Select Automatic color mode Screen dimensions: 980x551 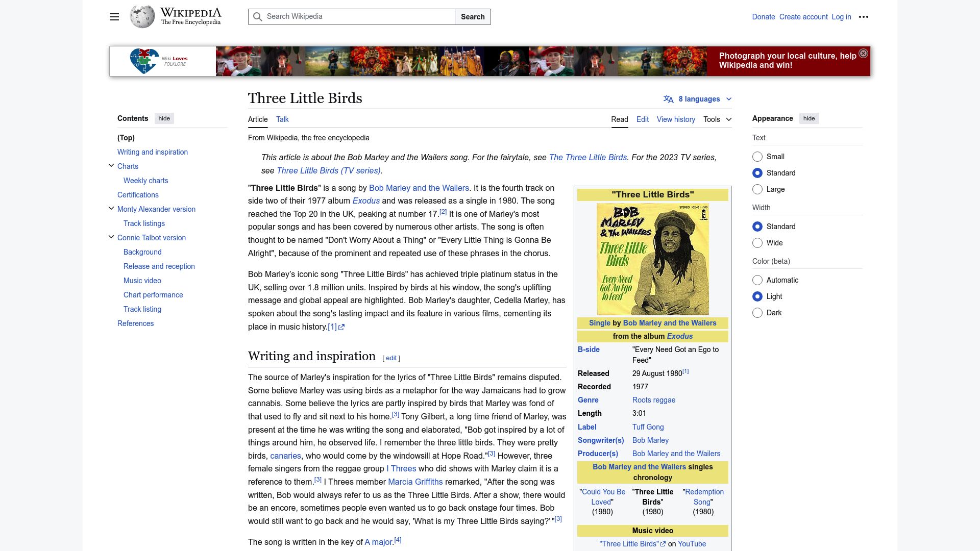(757, 280)
